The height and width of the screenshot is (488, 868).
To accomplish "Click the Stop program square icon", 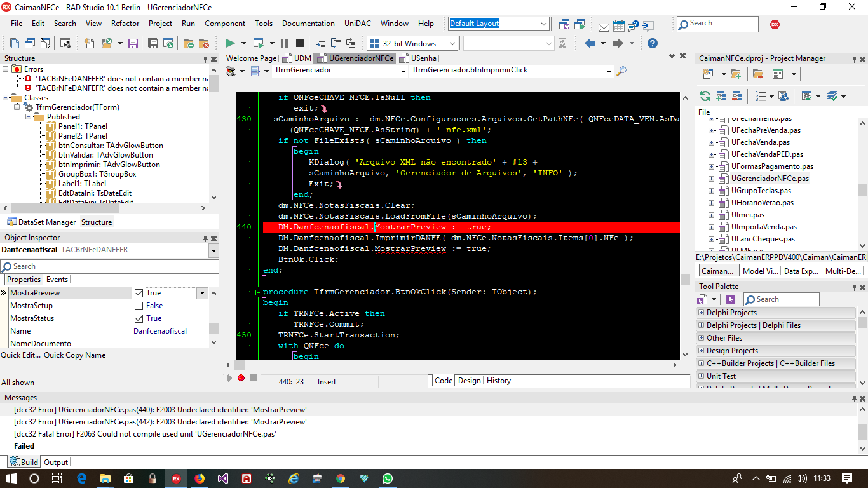I will click(299, 43).
